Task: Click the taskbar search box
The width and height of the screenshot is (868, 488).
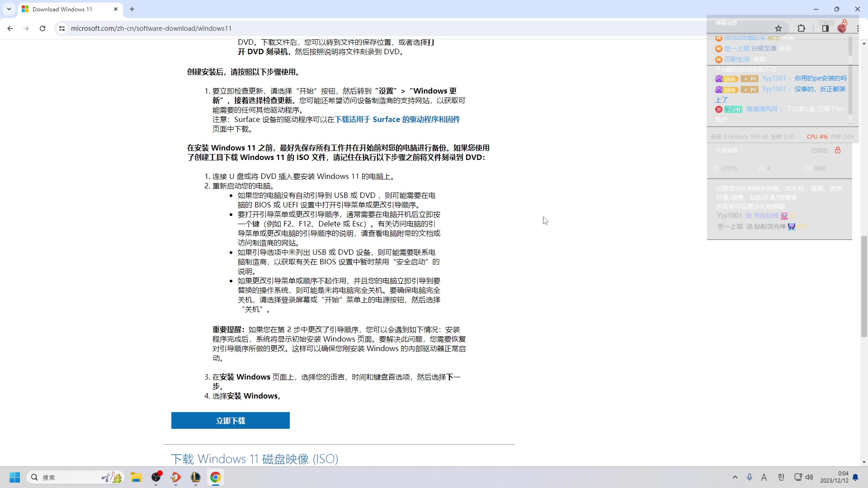Action: coord(75,477)
